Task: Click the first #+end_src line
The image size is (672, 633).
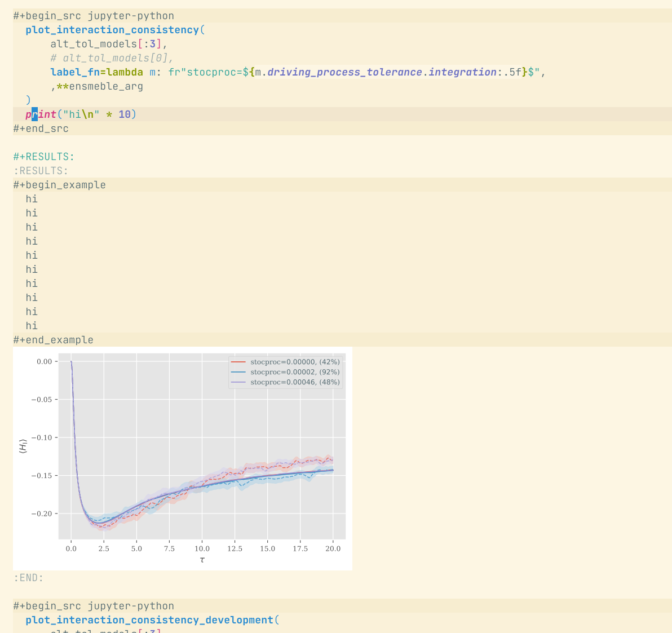Action: (41, 129)
